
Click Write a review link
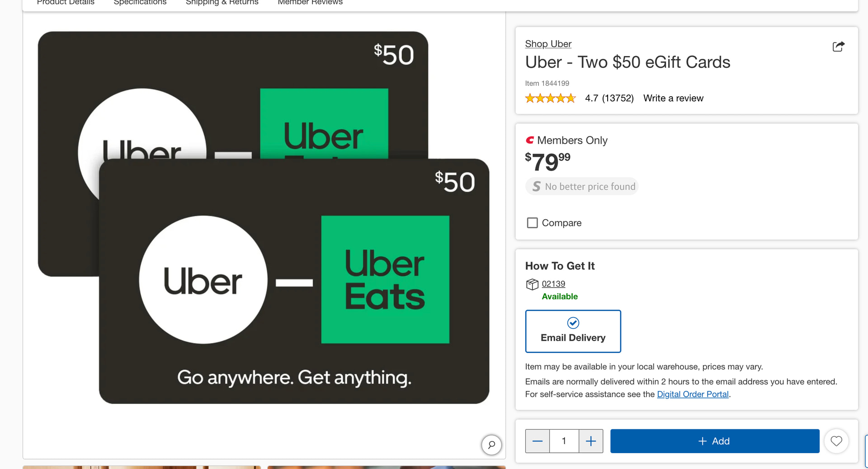pyautogui.click(x=673, y=98)
